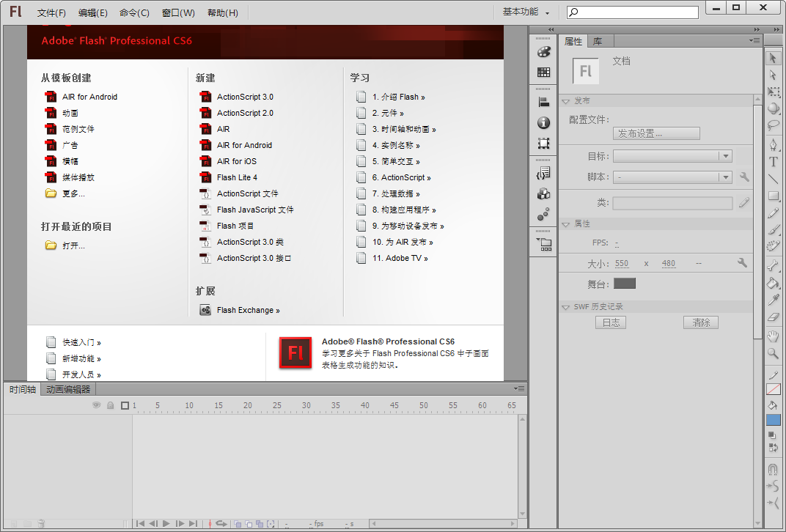This screenshot has height=532, width=786.
Task: Select the Pen tool
Action: [x=773, y=145]
